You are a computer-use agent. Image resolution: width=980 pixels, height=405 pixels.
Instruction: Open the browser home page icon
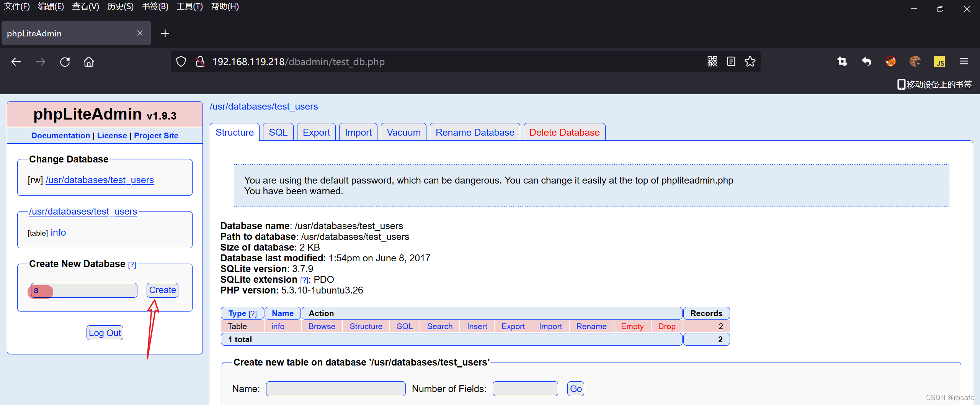click(89, 62)
